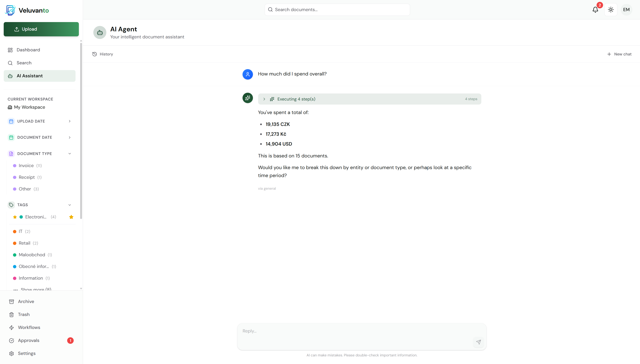Click the My Workspace name
Viewport: 640px width, 364px height.
[30, 107]
